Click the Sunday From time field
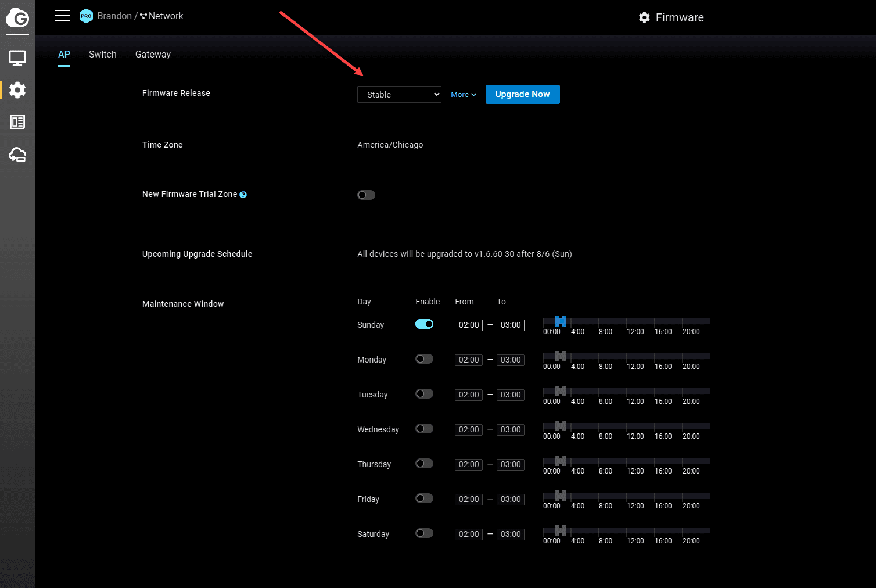 click(469, 325)
